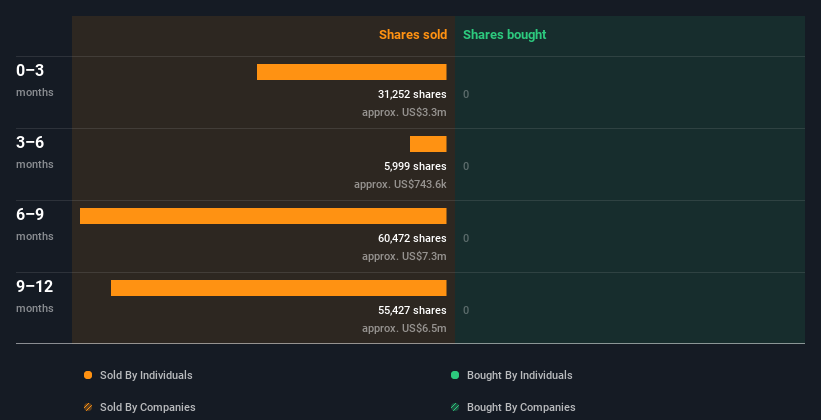Click the green Bought By Individuals legend dot
821x420 pixels.
tap(455, 375)
